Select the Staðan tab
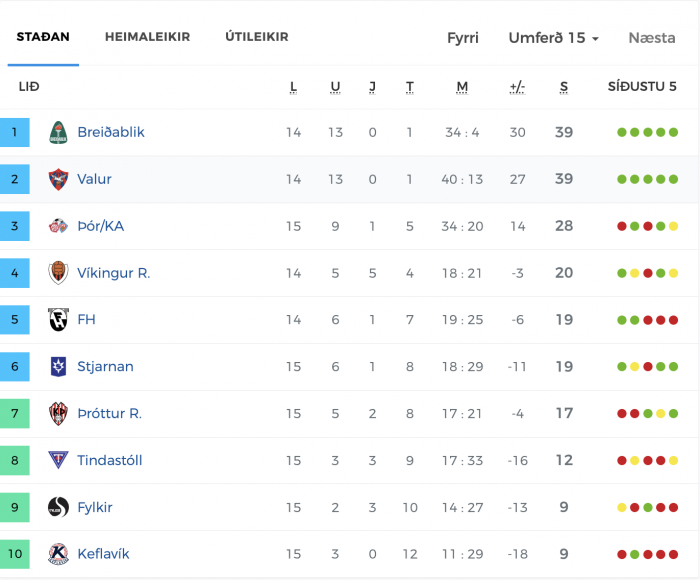Viewport: 700px width, 580px height. pos(43,37)
